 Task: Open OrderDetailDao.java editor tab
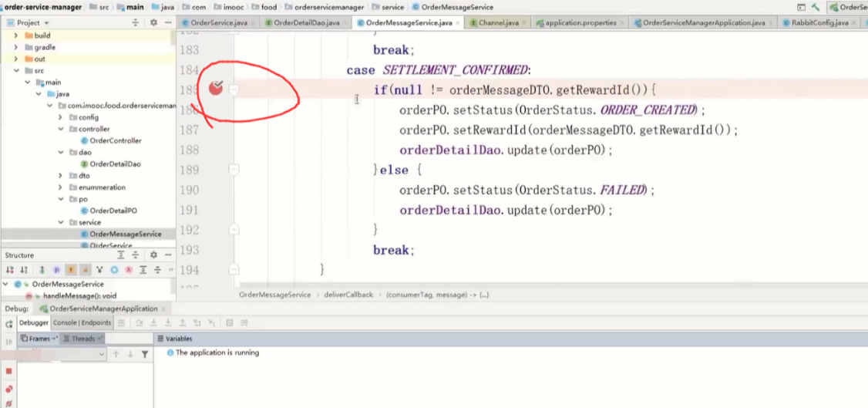[306, 22]
